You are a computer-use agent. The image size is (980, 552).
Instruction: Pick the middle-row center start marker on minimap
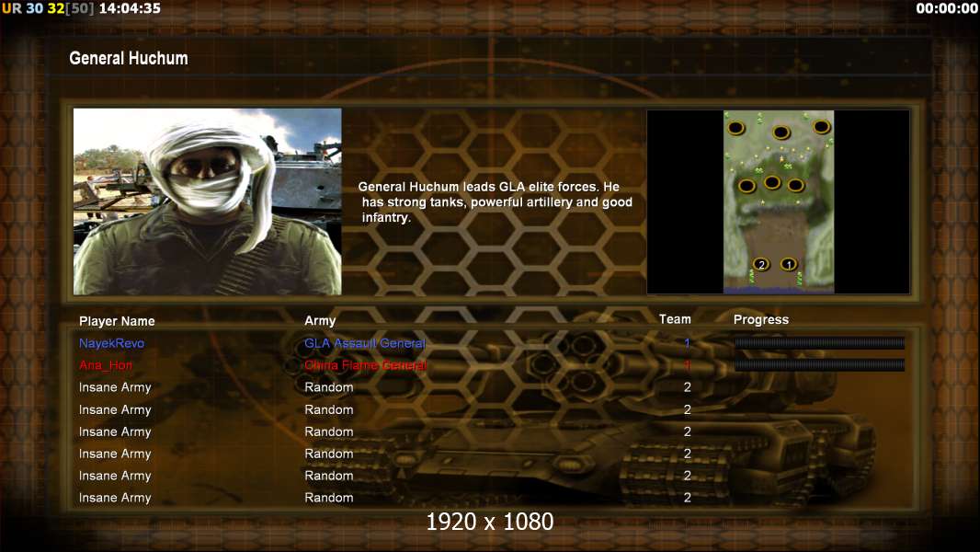tap(772, 182)
